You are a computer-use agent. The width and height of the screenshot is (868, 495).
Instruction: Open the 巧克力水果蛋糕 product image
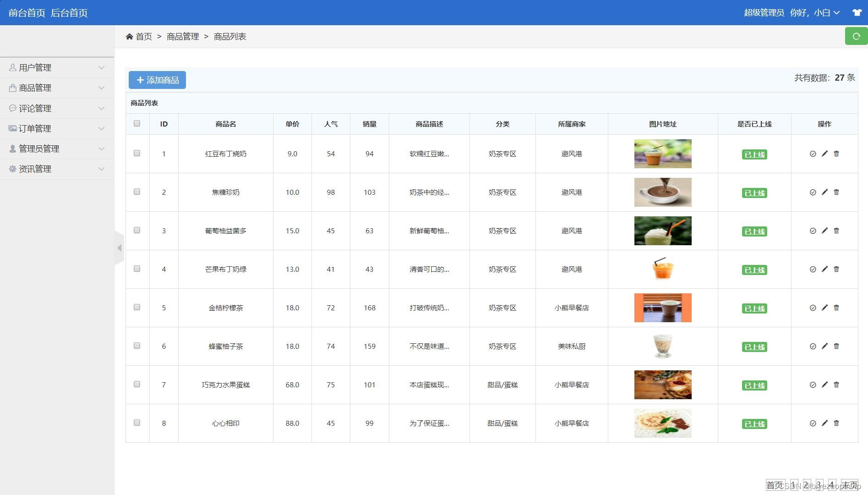point(663,385)
